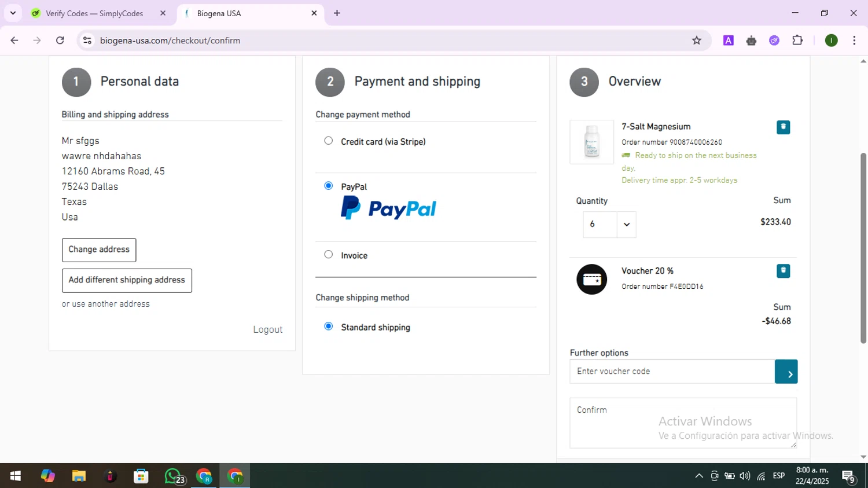Open the purple A extension

point(729,41)
